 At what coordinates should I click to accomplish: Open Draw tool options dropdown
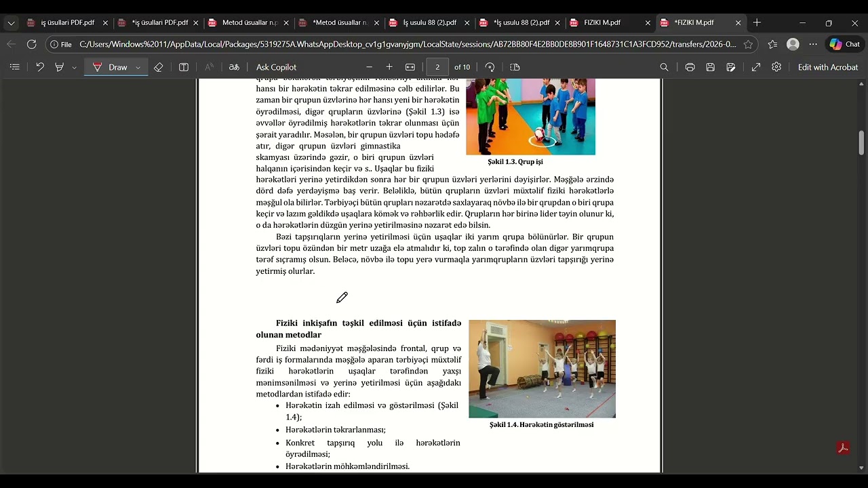coord(138,67)
